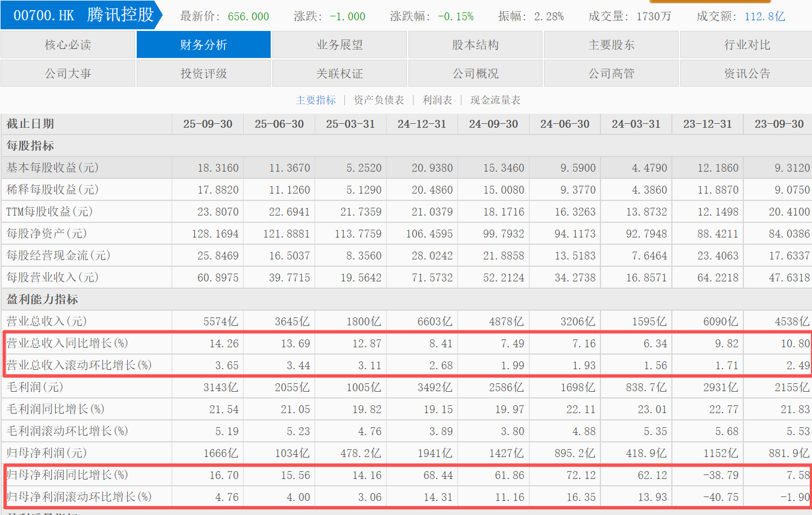
Task: Open the 公司概况 tab
Action: point(475,73)
